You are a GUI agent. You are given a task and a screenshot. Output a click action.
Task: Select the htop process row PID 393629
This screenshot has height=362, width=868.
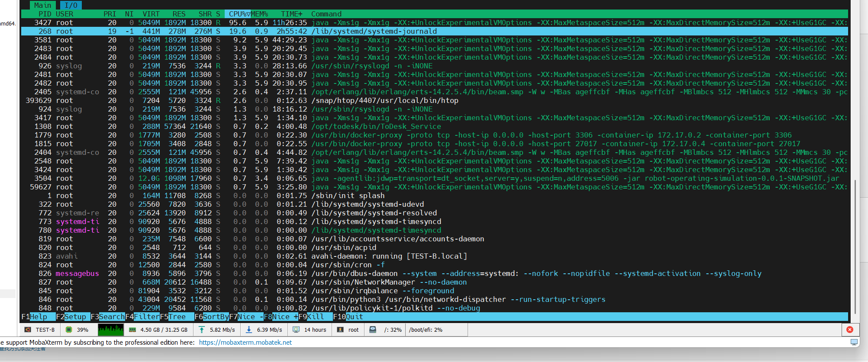(x=435, y=100)
